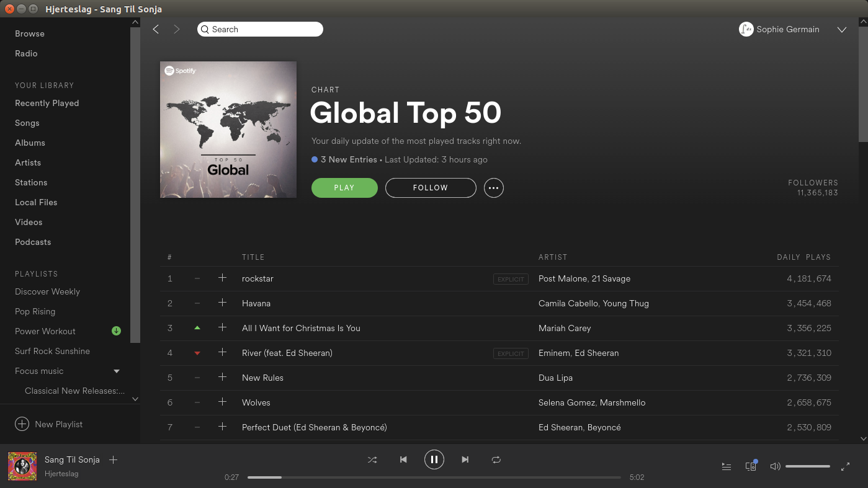Open the search field magnifier icon

205,29
